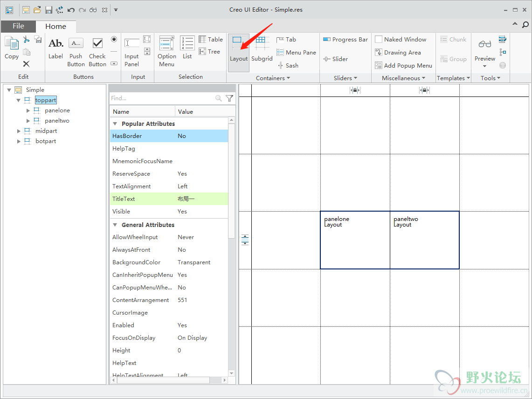Minimize the ribbon with the caret arrow
The image size is (532, 399).
coord(515,24)
